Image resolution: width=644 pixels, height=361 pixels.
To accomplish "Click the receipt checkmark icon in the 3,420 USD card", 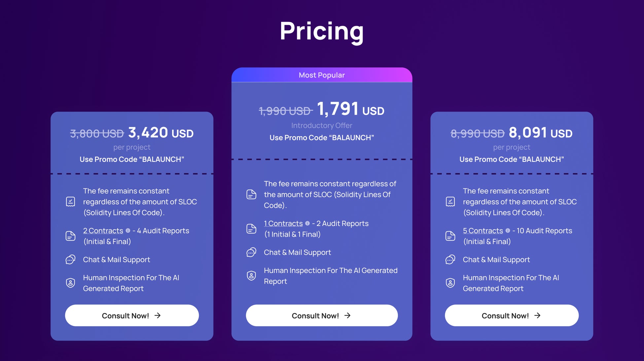I will [71, 202].
